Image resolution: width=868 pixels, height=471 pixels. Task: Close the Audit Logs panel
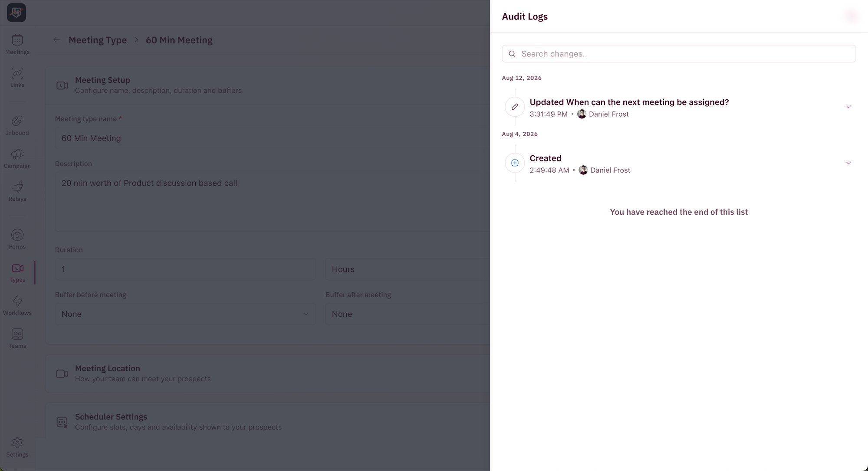coord(851,16)
